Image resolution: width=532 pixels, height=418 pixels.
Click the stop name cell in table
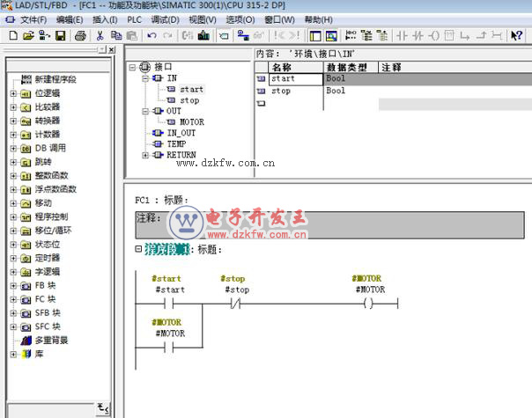[296, 91]
